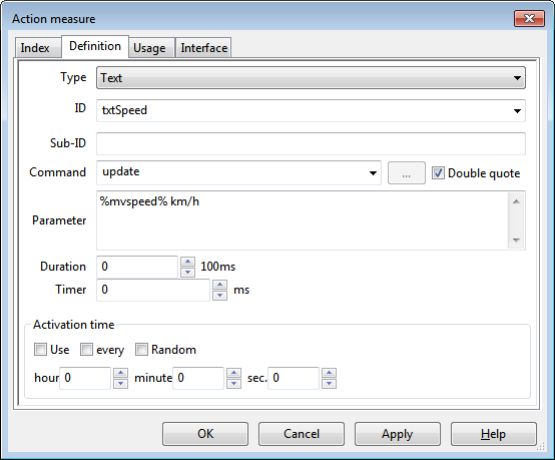Uncheck the Double quote checkbox
Image resolution: width=555 pixels, height=460 pixels.
438,173
